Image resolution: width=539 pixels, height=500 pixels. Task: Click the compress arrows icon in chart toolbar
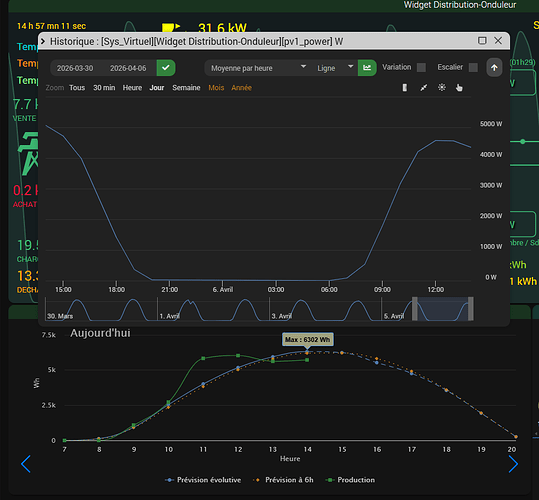(x=424, y=88)
